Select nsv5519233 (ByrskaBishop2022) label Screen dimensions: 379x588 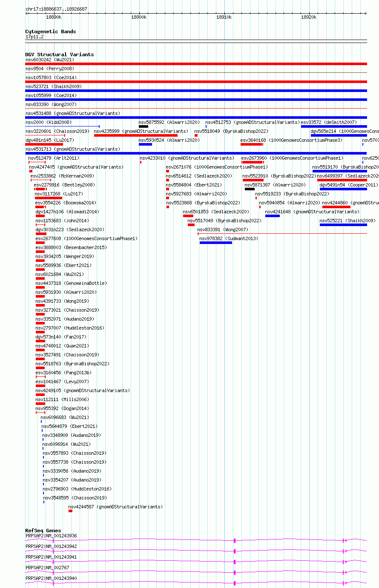pos(292,194)
